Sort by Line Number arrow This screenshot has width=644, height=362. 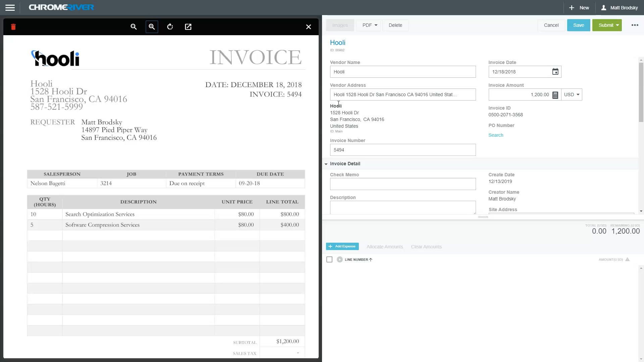click(x=371, y=259)
